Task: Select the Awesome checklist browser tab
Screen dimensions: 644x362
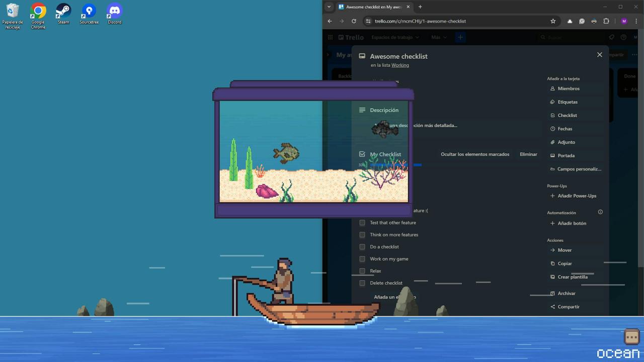Action: point(371,7)
